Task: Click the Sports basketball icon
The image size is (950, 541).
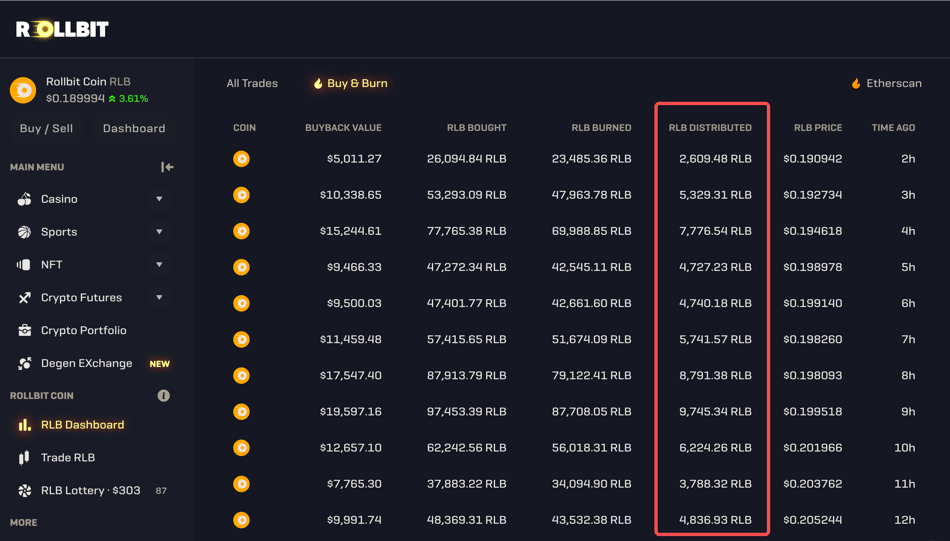Action: [x=24, y=232]
